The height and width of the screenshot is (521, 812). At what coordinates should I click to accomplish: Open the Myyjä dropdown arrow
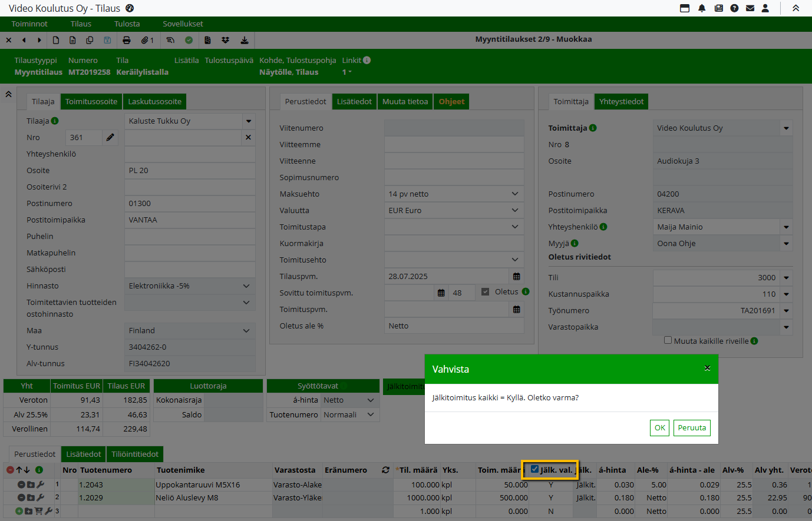pos(786,244)
